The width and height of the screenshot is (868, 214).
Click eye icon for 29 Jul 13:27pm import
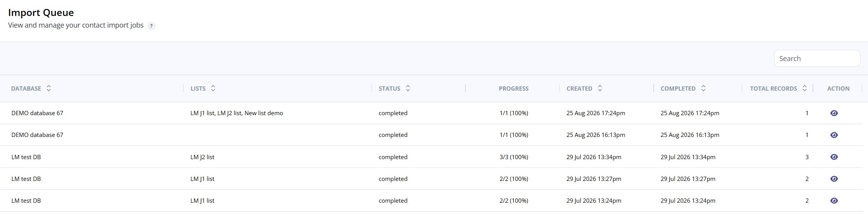834,179
